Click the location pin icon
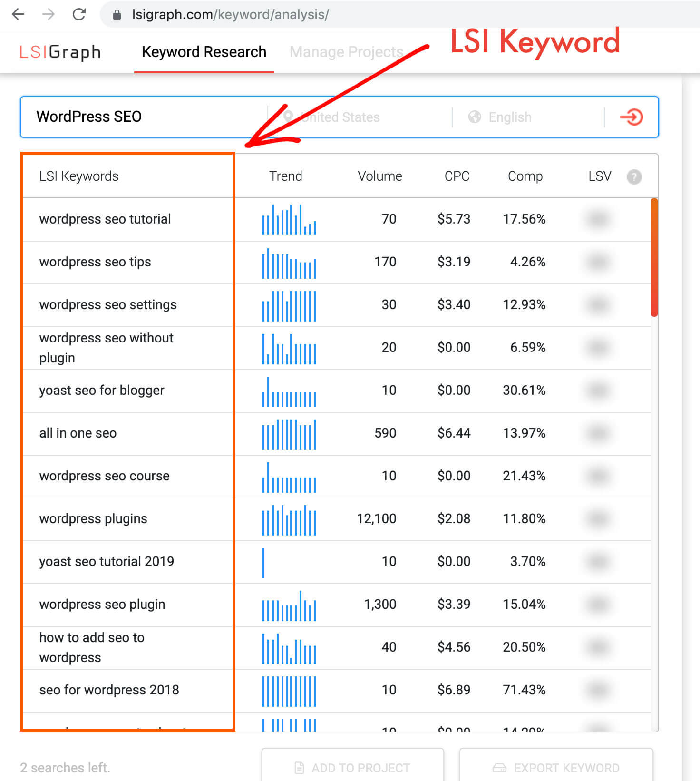The image size is (700, 781). click(x=288, y=117)
